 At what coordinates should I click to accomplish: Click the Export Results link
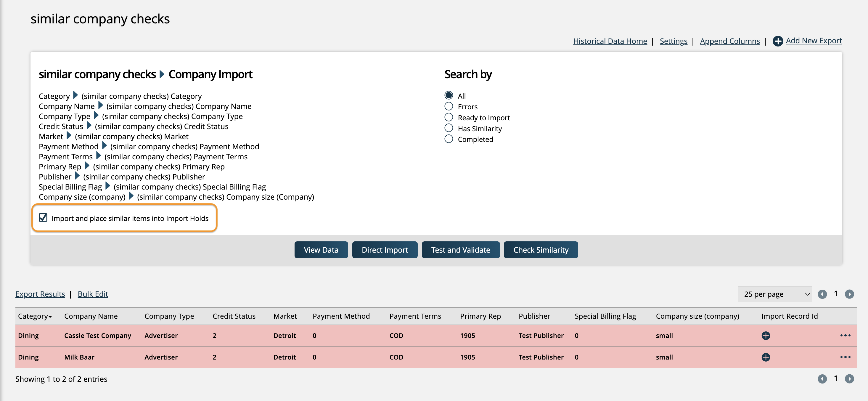tap(40, 294)
